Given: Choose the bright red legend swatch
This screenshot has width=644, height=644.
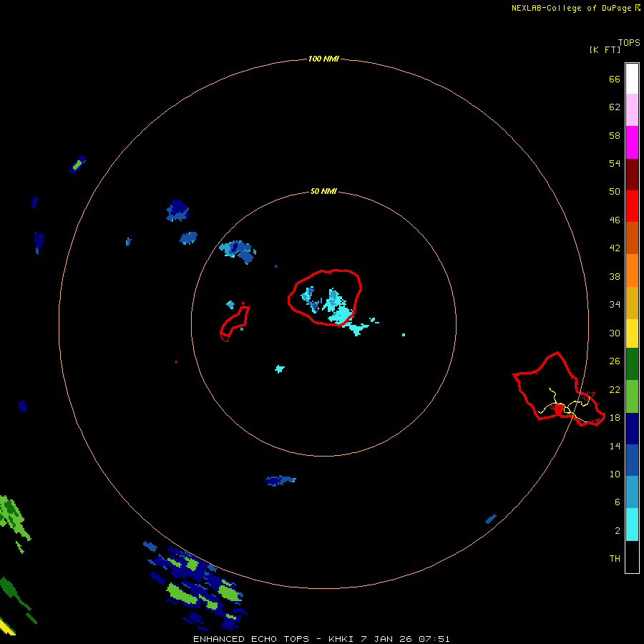Looking at the screenshot, I should (x=632, y=206).
